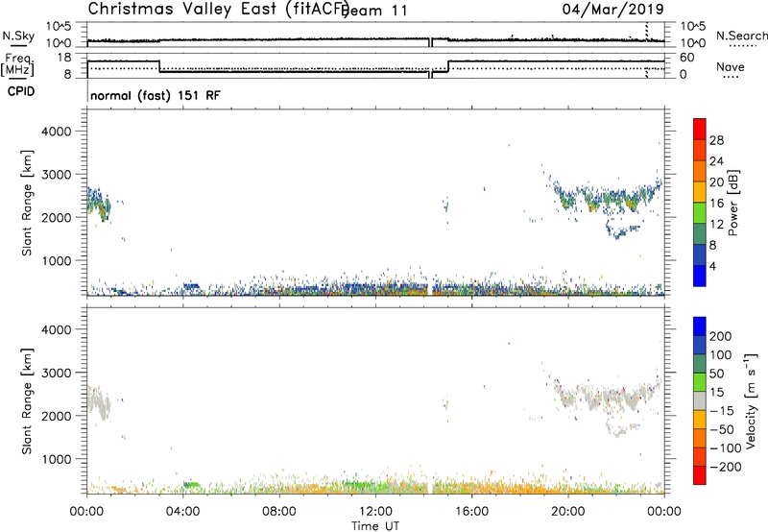Click the '4000' tick on Power plot axis

[56, 132]
